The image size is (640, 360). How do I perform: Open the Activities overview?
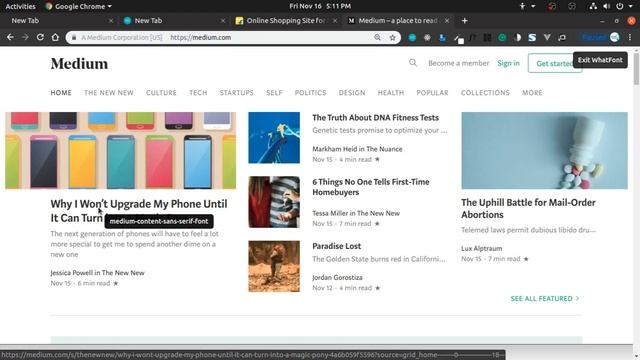point(20,6)
